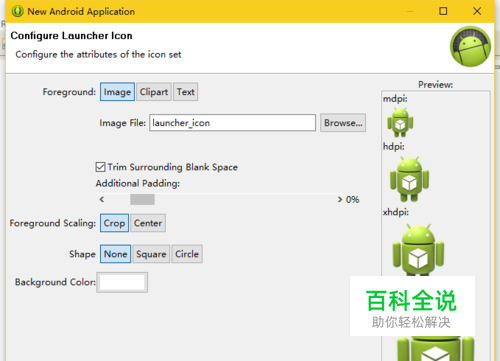Click the mdpi preview icon
The height and width of the screenshot is (361, 500).
(x=400, y=122)
